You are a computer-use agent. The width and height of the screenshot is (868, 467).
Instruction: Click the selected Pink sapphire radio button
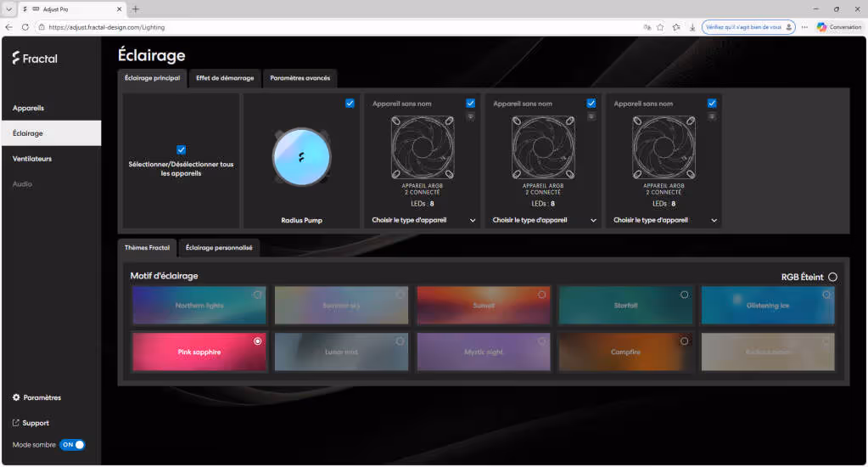[257, 341]
